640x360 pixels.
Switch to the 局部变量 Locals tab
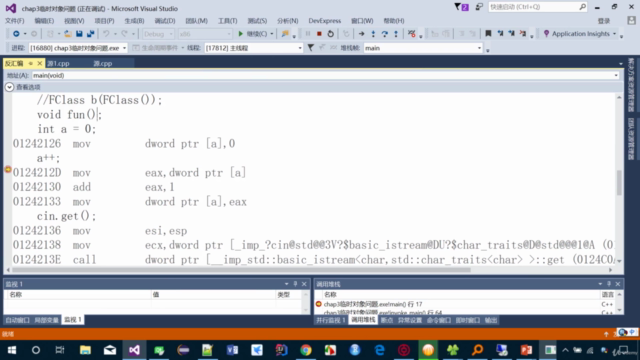46,320
